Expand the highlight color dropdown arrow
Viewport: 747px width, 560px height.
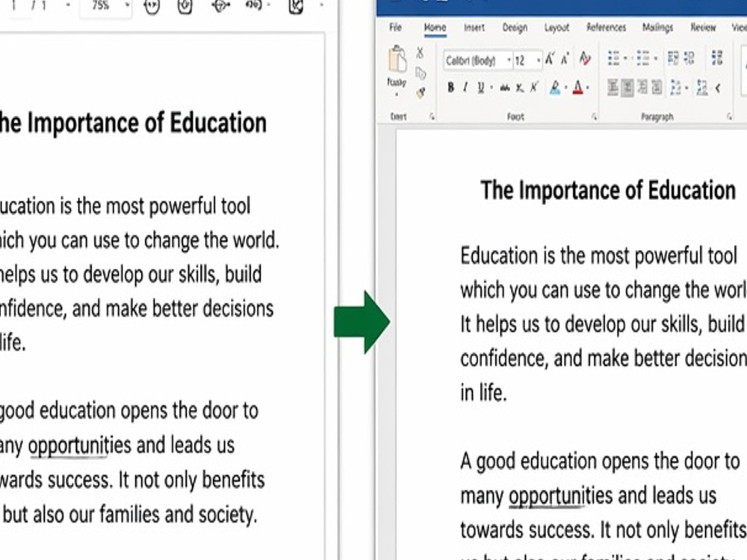pos(566,87)
